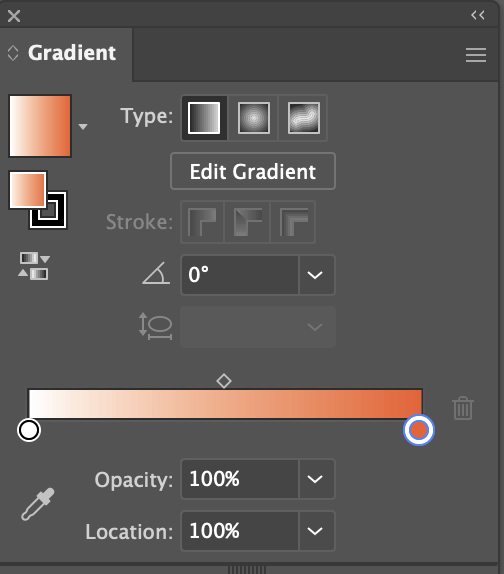The image size is (504, 574).
Task: Select the Linear Gradient type icon
Action: [204, 118]
